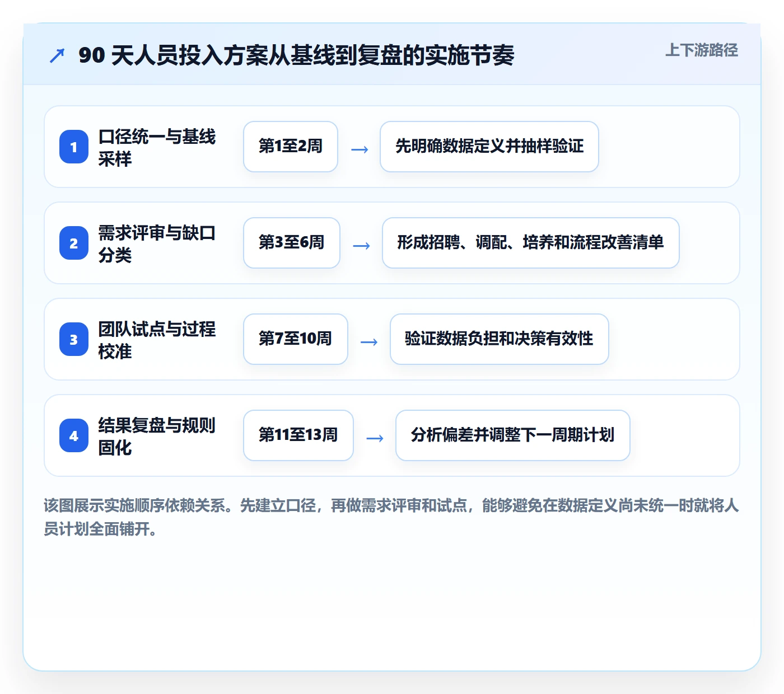Click the 验证数据负担和决策有效性 box
Image resolution: width=784 pixels, height=694 pixels.
point(500,339)
